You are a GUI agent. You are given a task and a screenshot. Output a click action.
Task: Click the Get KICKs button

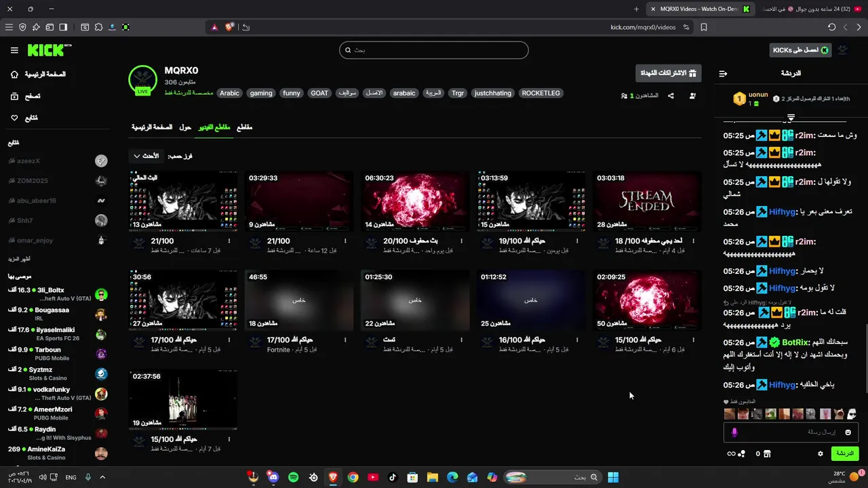801,50
